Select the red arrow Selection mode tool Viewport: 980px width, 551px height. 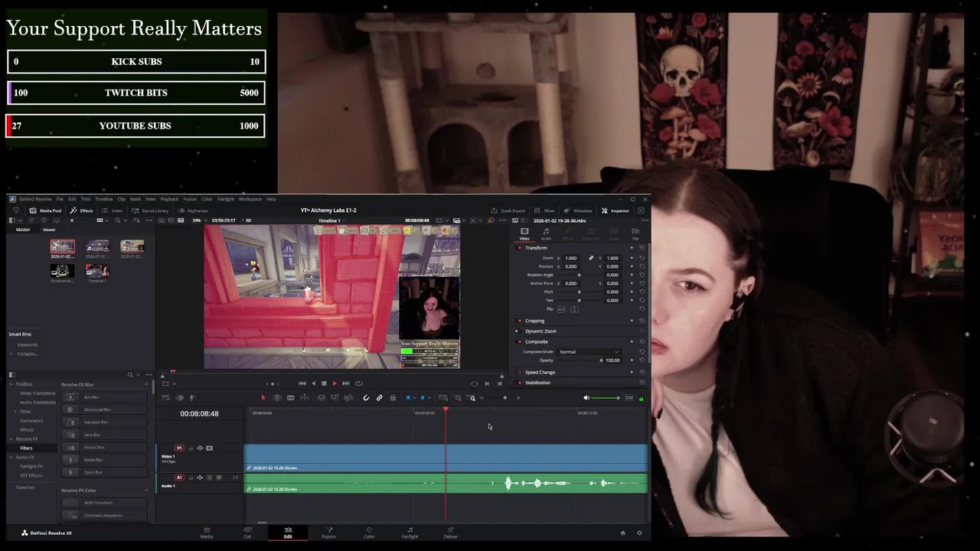pyautogui.click(x=263, y=398)
